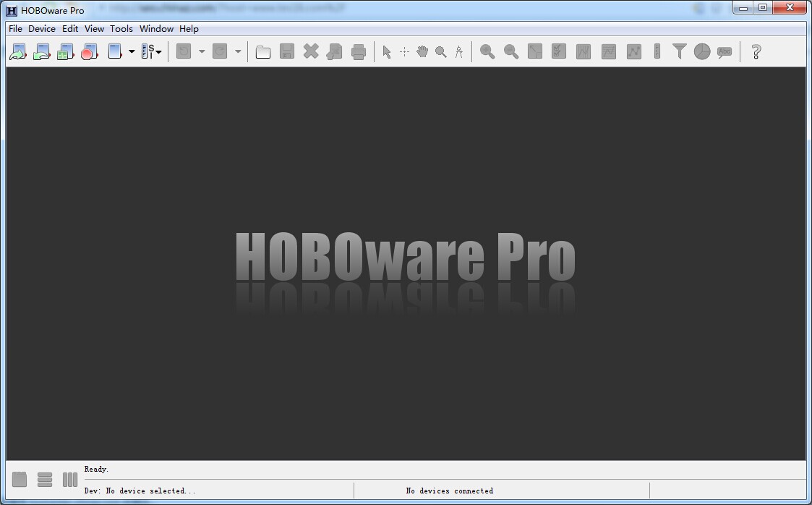This screenshot has height=505, width=812.
Task: Click the 'No device selected' status field
Action: point(217,491)
